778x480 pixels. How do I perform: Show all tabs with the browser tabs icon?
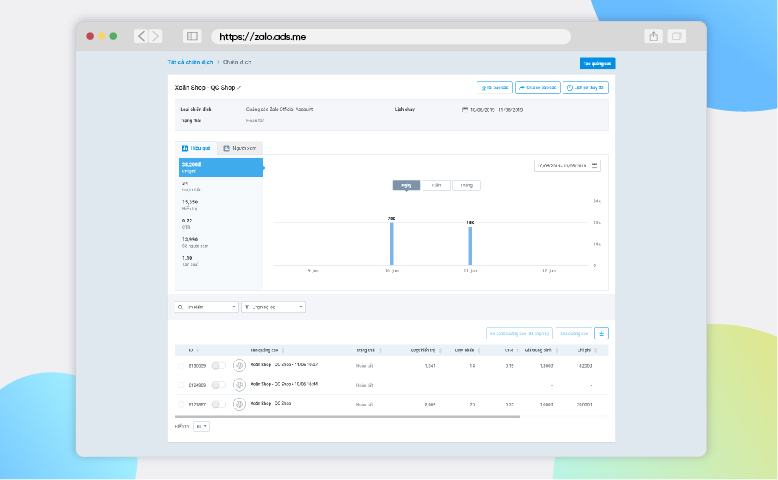point(676,36)
